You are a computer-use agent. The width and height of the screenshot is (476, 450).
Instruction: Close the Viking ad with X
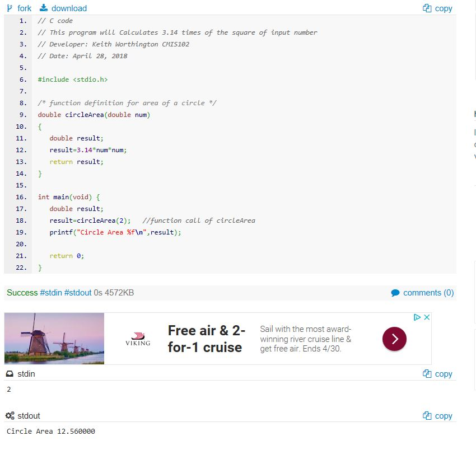[x=427, y=317]
